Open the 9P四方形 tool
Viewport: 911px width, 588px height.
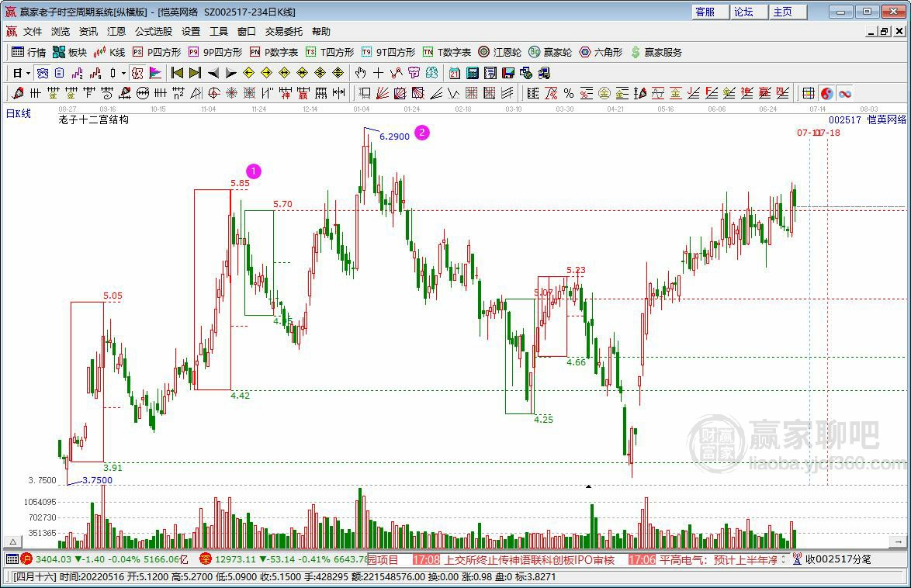pos(215,52)
